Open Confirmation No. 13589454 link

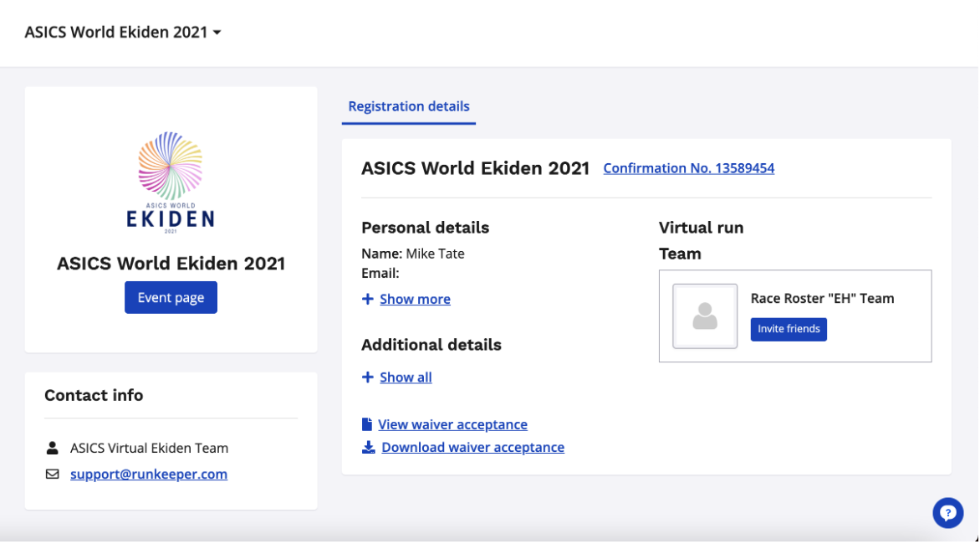[x=688, y=168]
